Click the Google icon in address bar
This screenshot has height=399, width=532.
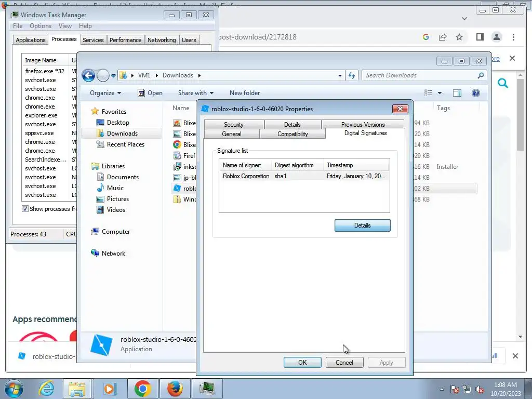click(x=426, y=37)
